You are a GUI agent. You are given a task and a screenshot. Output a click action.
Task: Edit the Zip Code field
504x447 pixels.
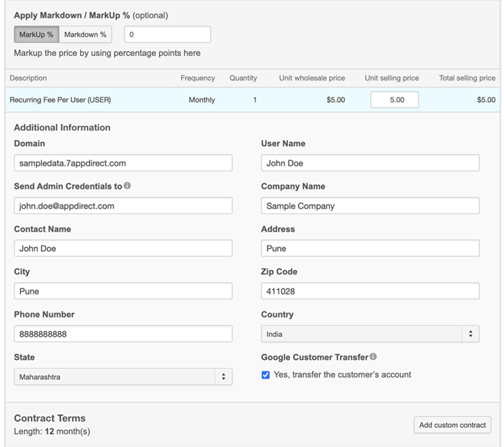point(370,291)
